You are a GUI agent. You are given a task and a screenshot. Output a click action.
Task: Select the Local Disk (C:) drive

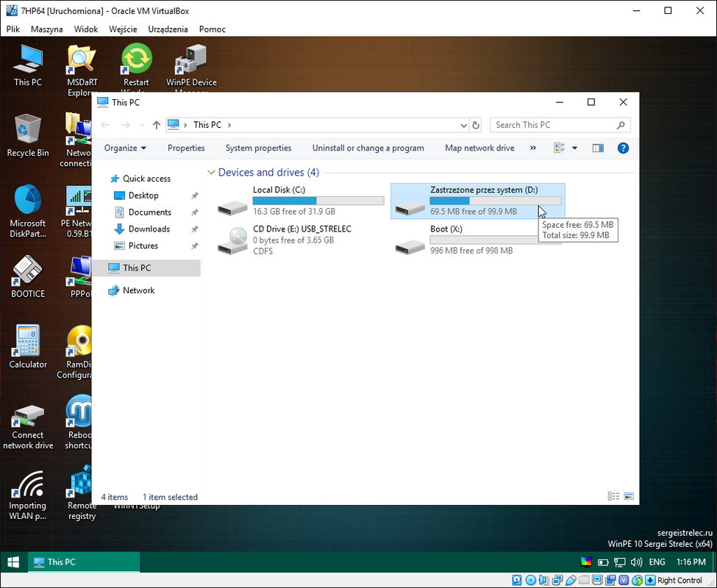point(301,201)
